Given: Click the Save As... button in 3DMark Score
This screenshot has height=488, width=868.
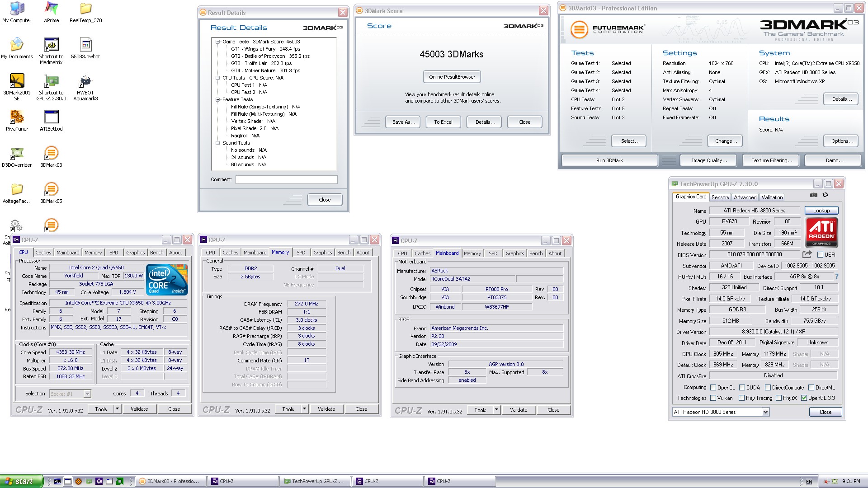Looking at the screenshot, I should (x=403, y=122).
